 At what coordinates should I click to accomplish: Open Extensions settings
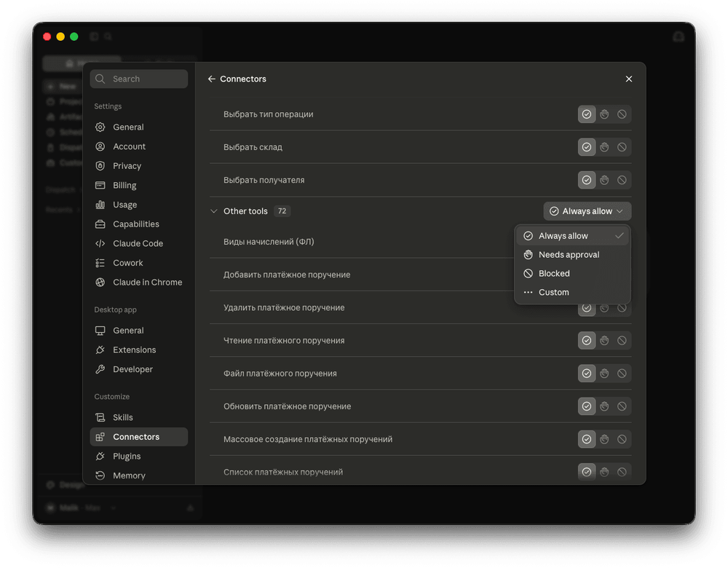click(x=139, y=350)
